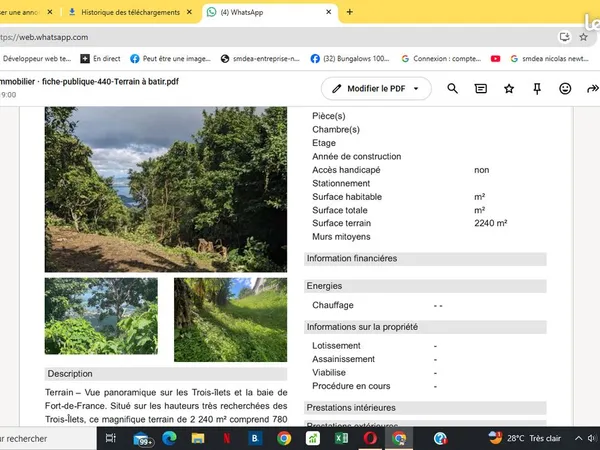This screenshot has height=450, width=600.
Task: Open Excel from the taskbar
Action: pos(341,438)
